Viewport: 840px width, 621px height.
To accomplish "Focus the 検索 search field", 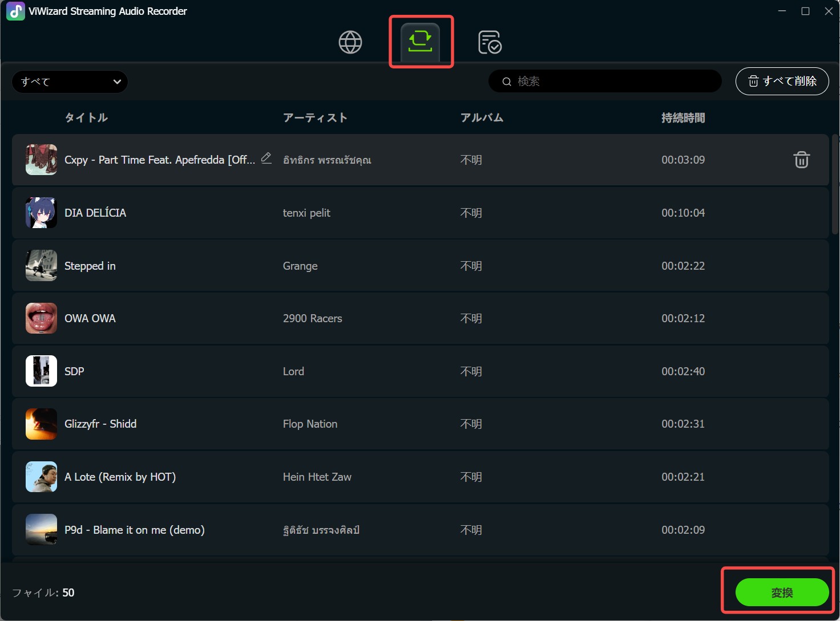I will pyautogui.click(x=605, y=81).
